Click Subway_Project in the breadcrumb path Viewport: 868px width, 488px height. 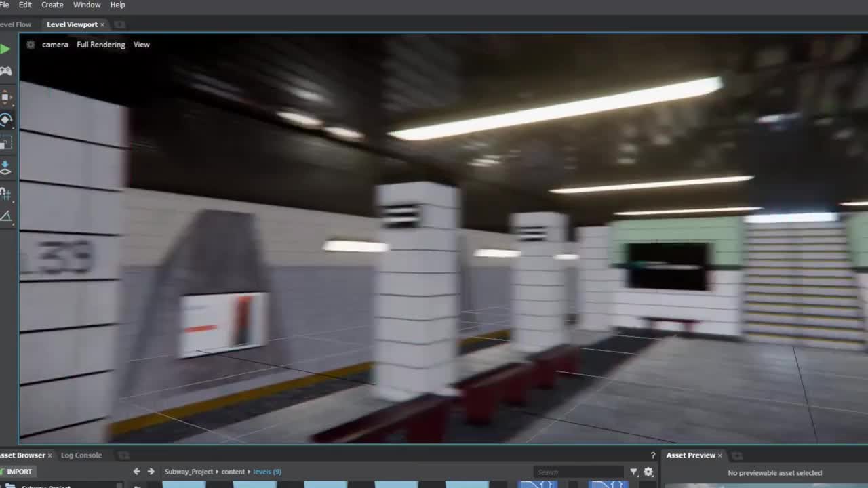189,472
